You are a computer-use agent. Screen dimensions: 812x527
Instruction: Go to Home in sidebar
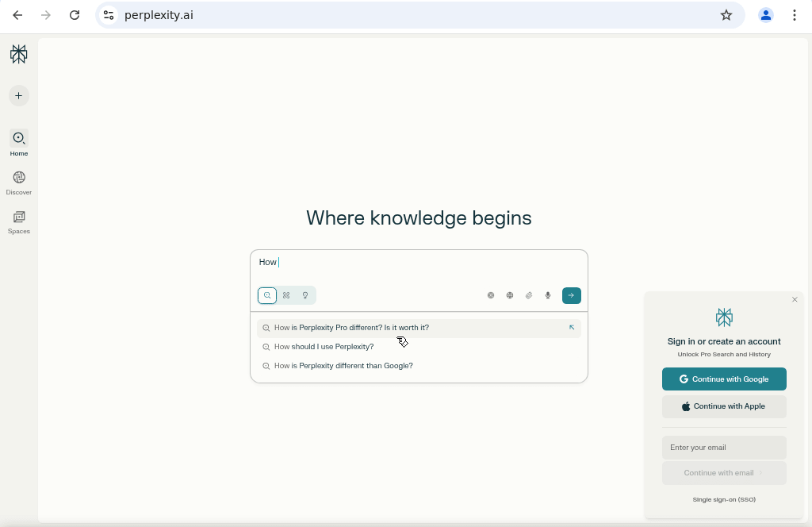point(19,143)
